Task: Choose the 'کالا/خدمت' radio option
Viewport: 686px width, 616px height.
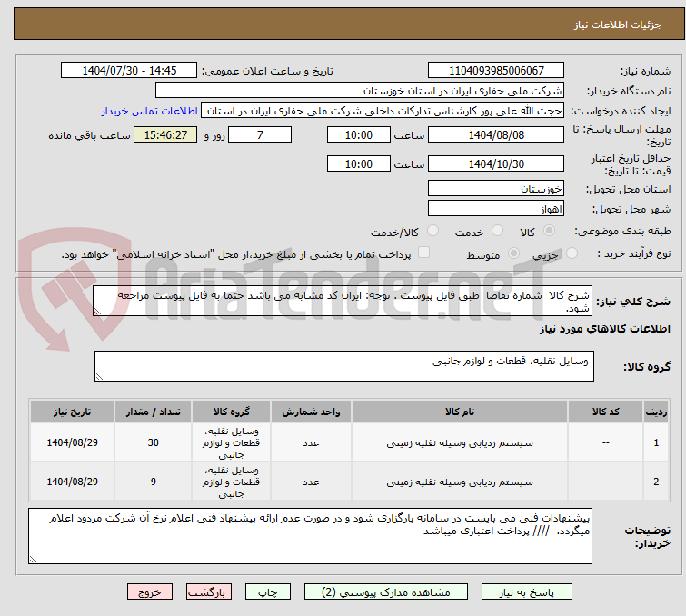Action: [x=432, y=232]
